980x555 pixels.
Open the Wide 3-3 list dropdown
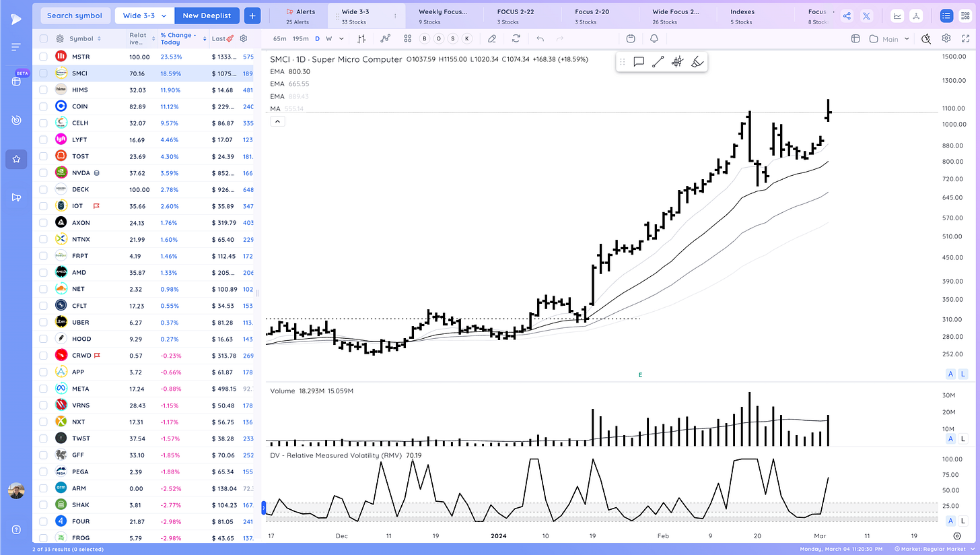click(145, 15)
